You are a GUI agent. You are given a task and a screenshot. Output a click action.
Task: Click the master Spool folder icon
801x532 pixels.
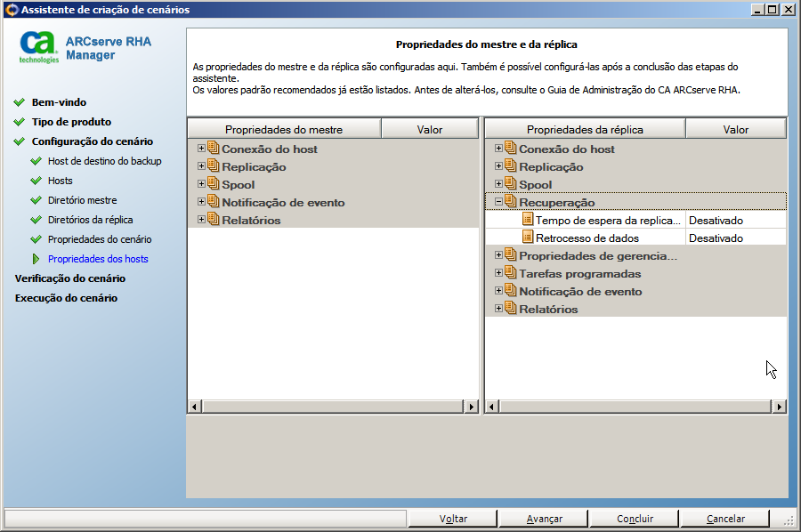click(x=214, y=184)
